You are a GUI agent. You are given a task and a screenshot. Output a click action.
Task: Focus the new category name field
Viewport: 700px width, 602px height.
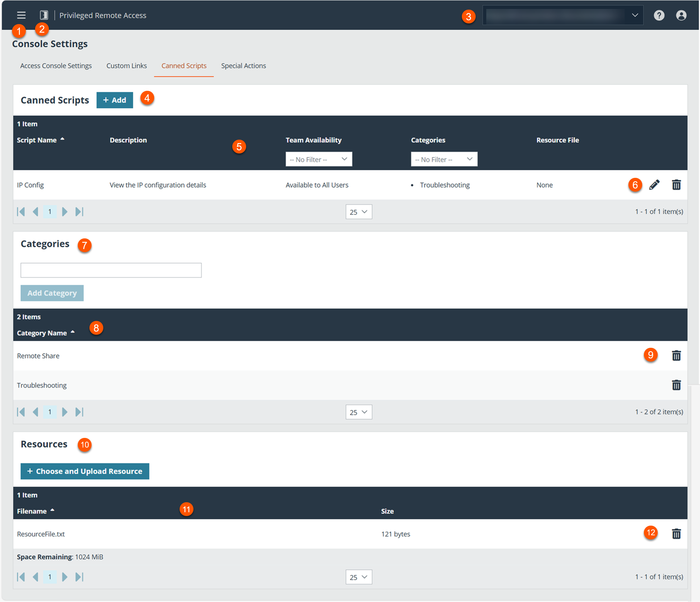click(111, 270)
